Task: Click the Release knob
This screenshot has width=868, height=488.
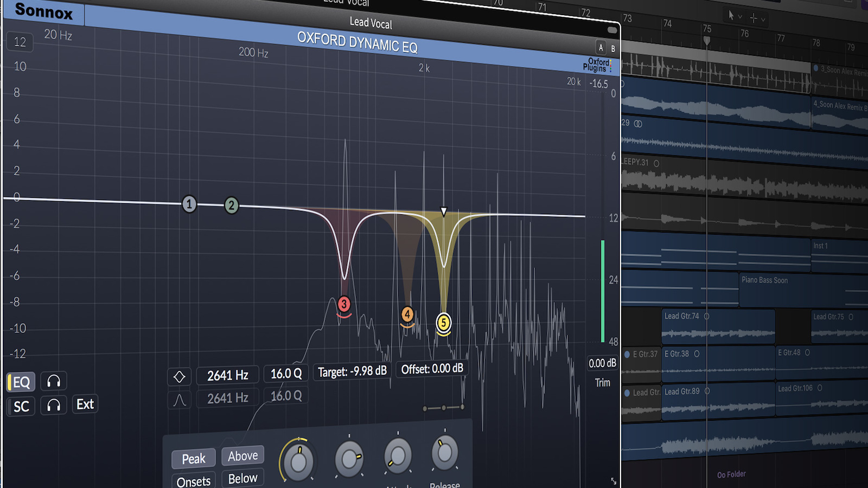Action: 444,452
